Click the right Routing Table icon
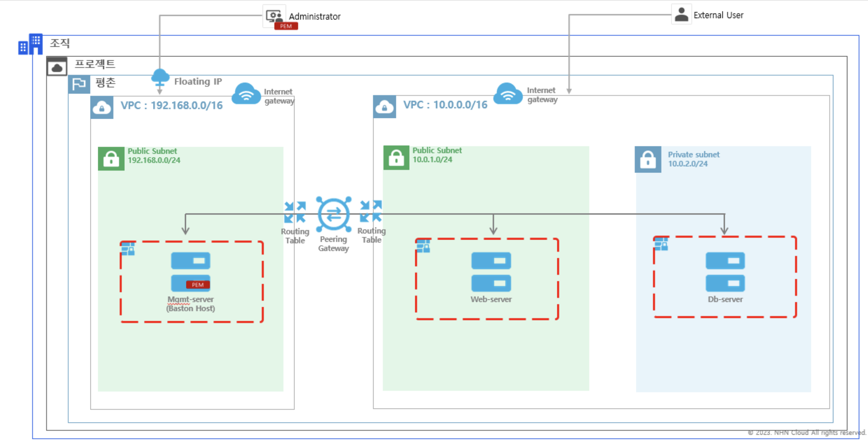This screenshot has height=441, width=868. [371, 212]
